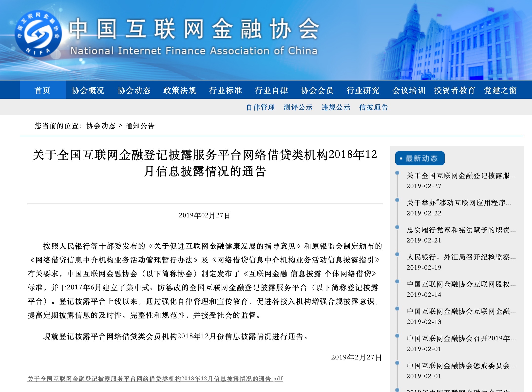
Task: Go to 协会动态 in navigation bar
Action: click(x=134, y=90)
